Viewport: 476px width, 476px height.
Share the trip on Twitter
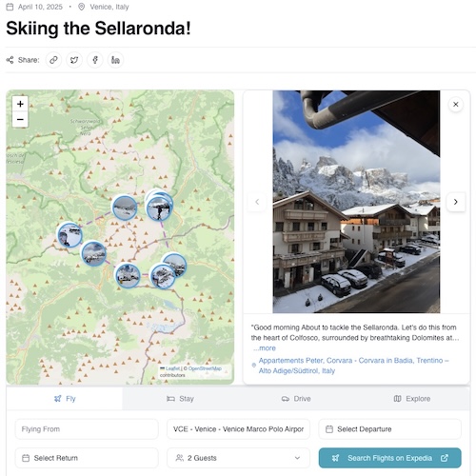74,60
